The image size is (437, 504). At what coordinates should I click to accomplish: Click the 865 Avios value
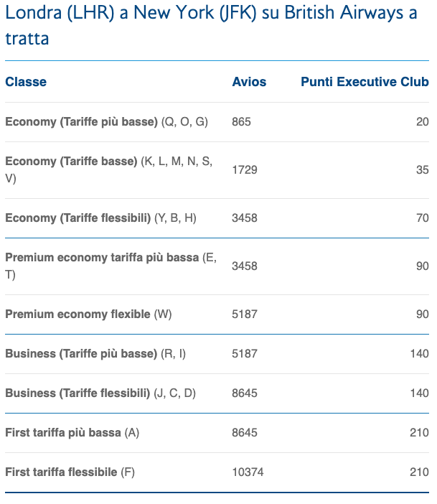[241, 122]
